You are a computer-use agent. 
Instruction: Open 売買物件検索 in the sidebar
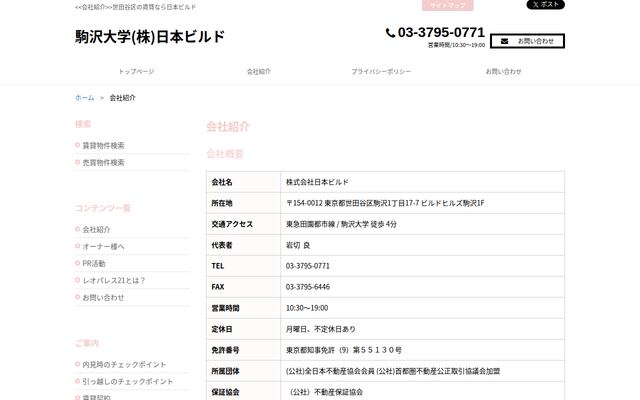(103, 162)
